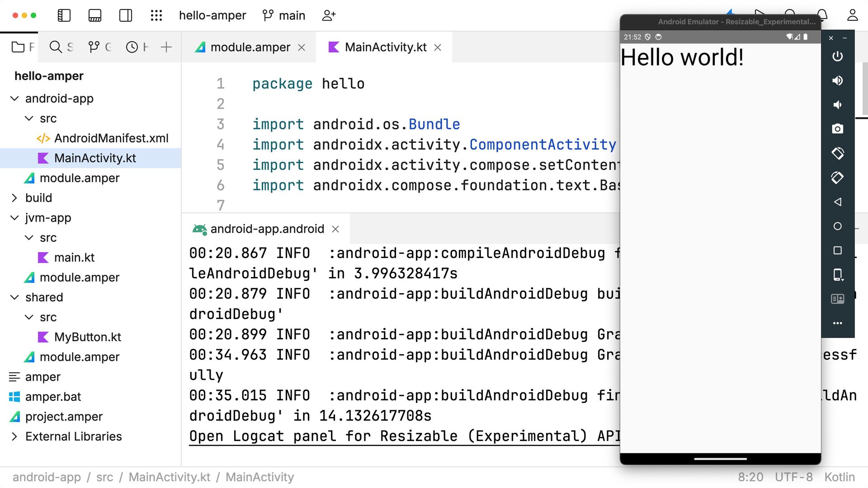868x488 pixels.
Task: Open the hello-amper project selector
Action: tap(212, 15)
